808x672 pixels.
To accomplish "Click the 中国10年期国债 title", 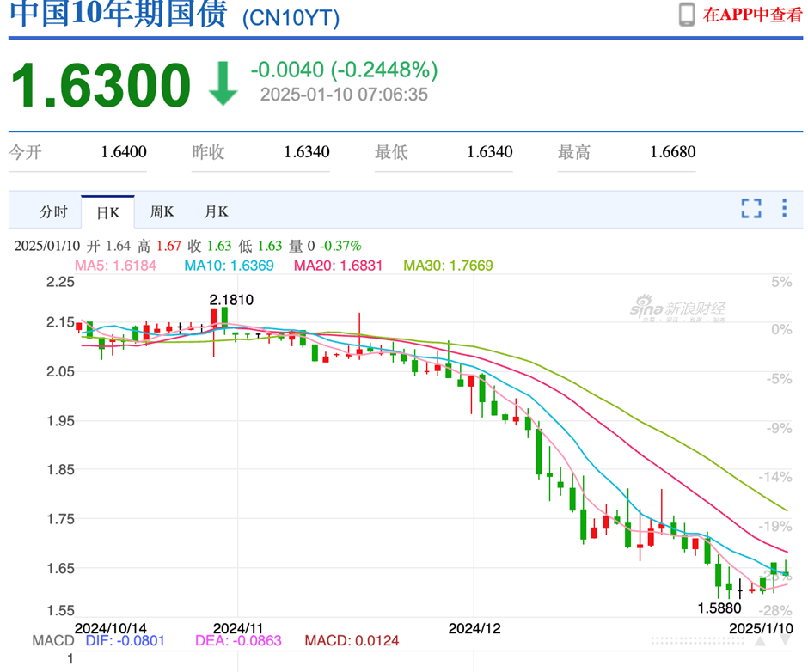I will [119, 13].
